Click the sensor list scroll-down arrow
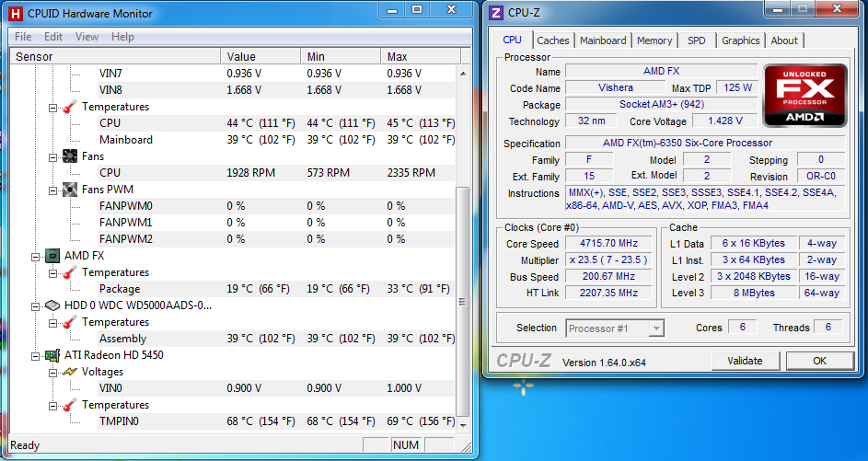Image resolution: width=868 pixels, height=461 pixels. (463, 423)
